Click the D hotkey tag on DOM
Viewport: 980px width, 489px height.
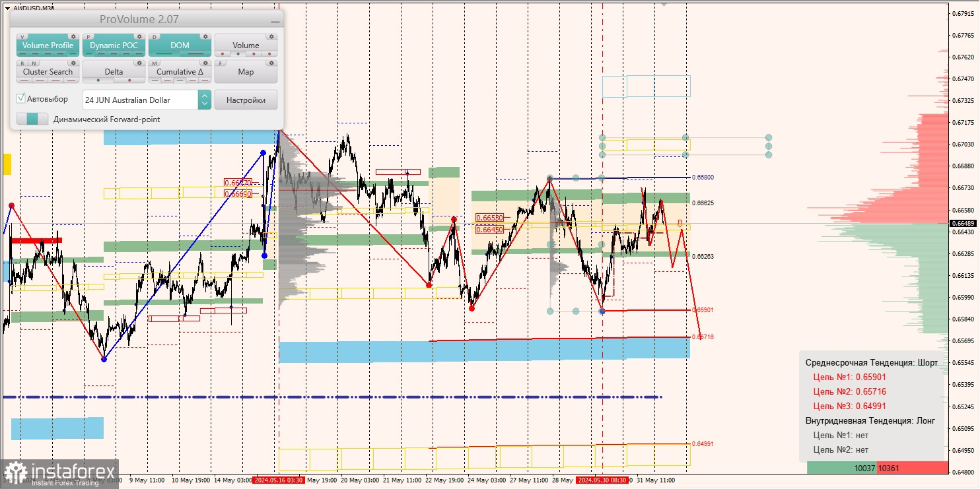(x=155, y=37)
